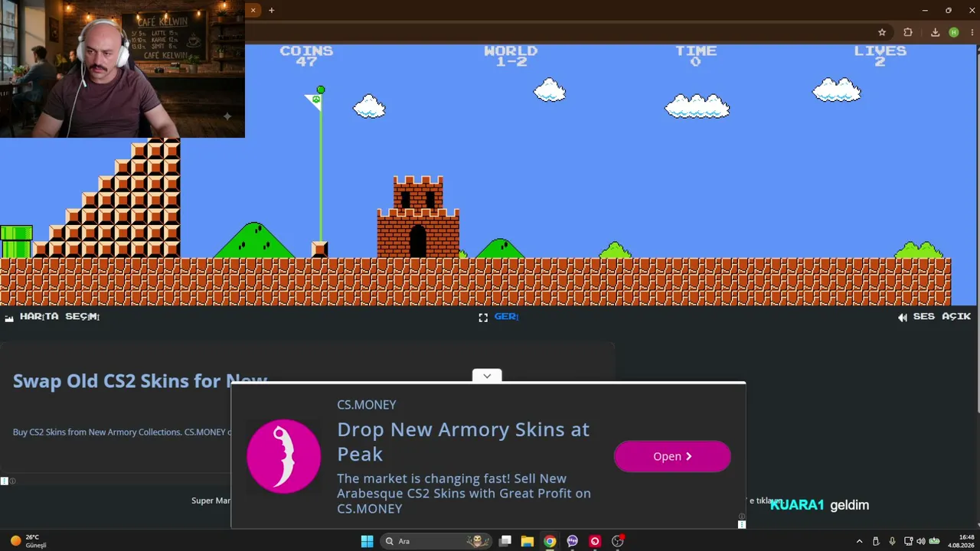Open the browser extensions puzzle icon

(x=908, y=32)
